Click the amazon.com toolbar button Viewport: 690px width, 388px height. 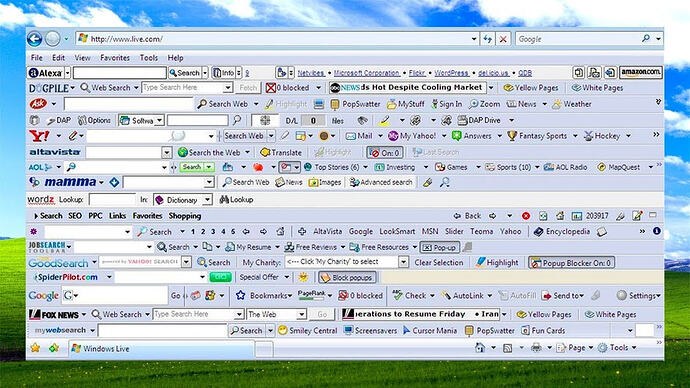click(x=640, y=72)
